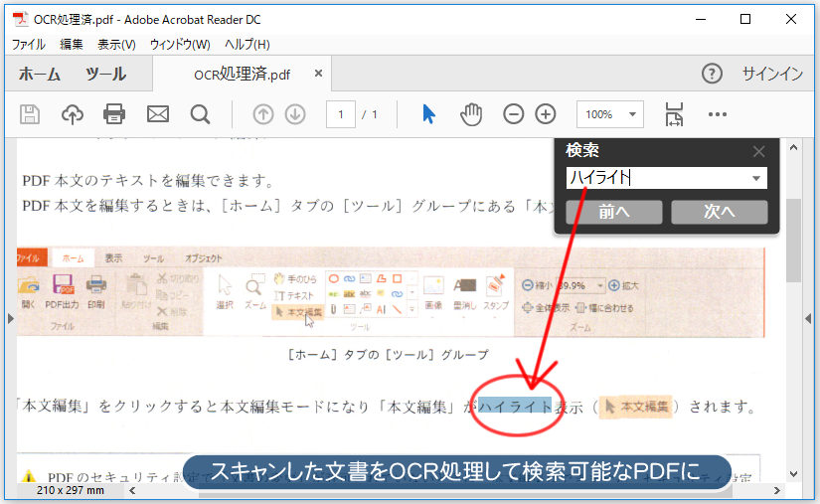Send file via envelope email icon
This screenshot has height=504, width=820.
coord(157,114)
